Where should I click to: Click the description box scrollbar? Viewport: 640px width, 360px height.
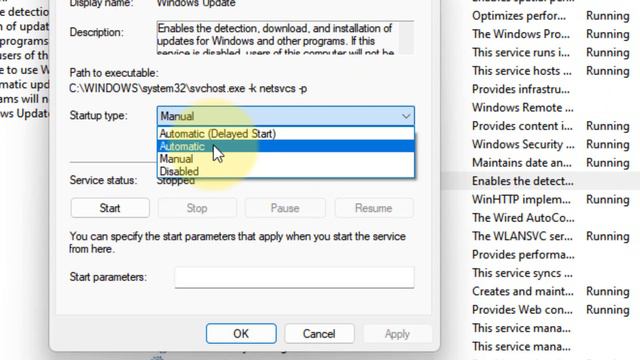(x=406, y=38)
